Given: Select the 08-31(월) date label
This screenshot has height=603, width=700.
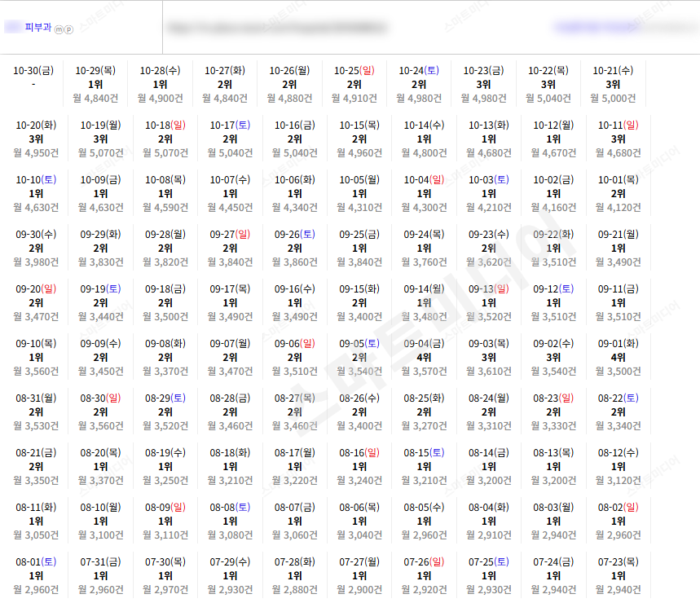Looking at the screenshot, I should [x=36, y=398].
